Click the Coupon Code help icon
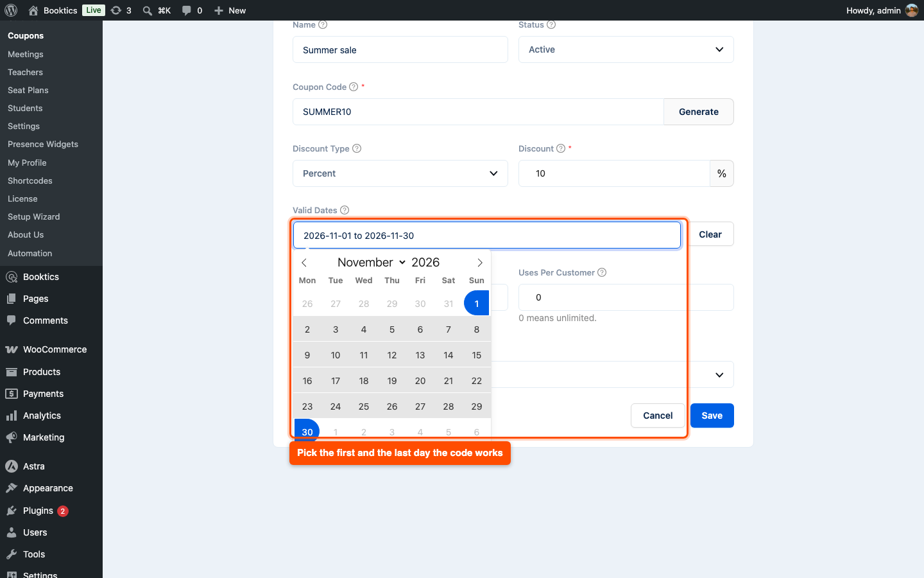 click(x=354, y=87)
